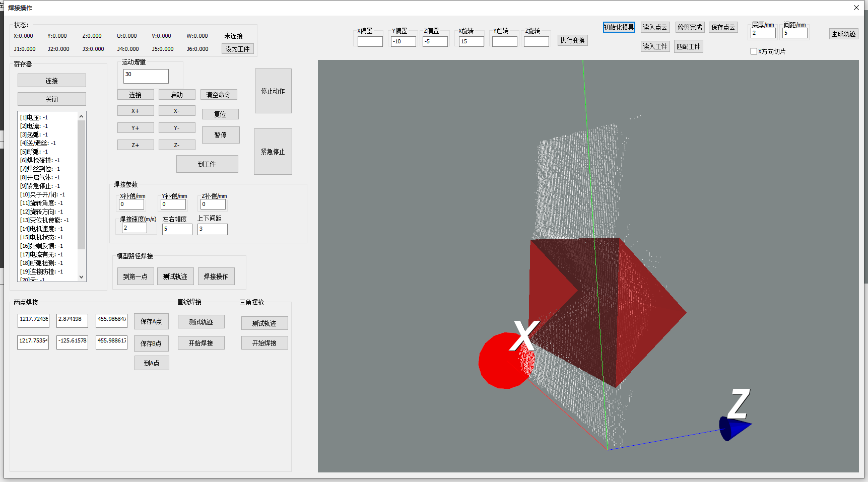Click the 停止动作 button
The image size is (868, 482).
point(273,91)
